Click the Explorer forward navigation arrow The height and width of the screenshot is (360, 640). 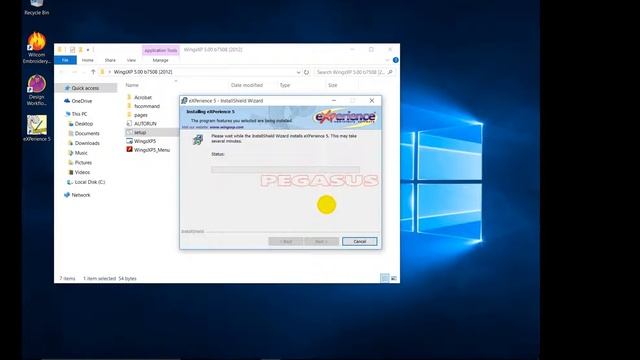[74, 72]
